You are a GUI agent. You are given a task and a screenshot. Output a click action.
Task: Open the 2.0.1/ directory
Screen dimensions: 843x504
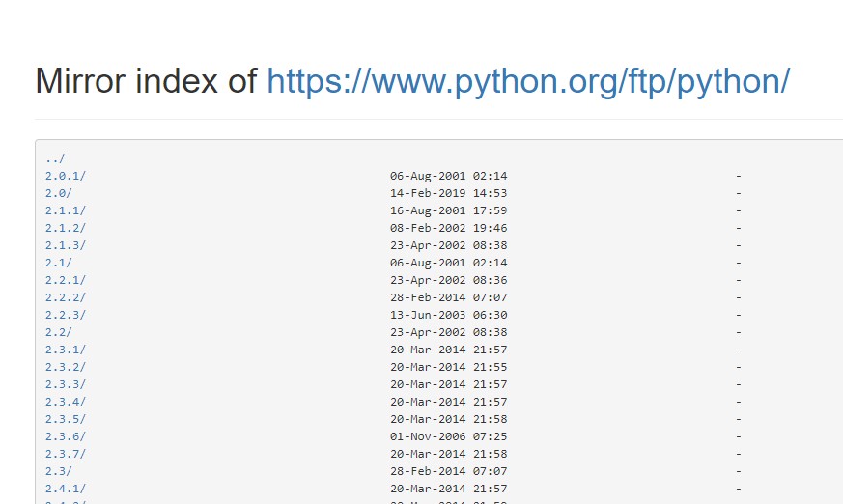[66, 176]
